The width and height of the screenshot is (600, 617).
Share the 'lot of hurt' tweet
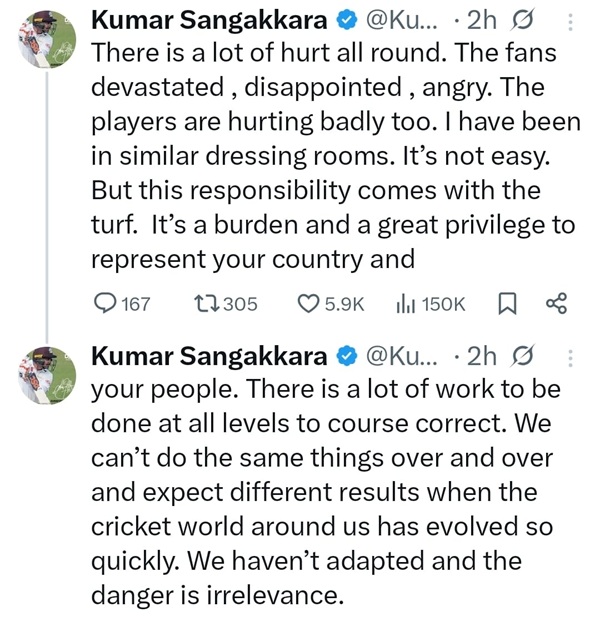556,304
